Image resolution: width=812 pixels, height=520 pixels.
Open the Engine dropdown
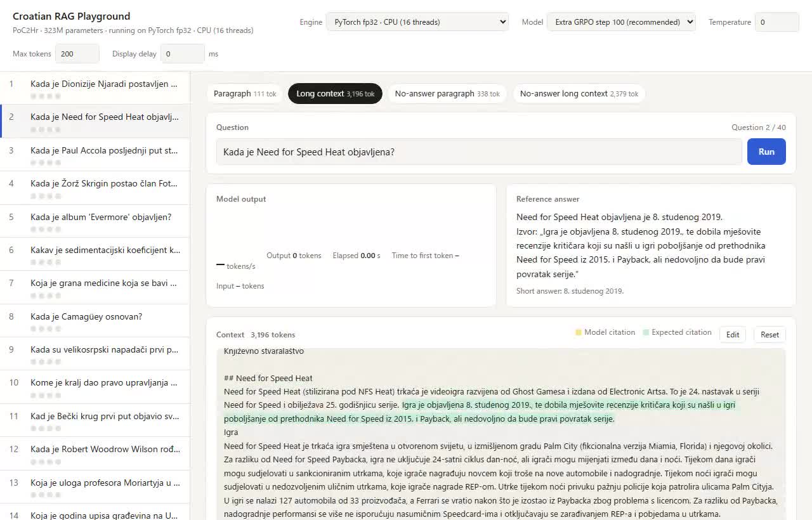click(417, 22)
